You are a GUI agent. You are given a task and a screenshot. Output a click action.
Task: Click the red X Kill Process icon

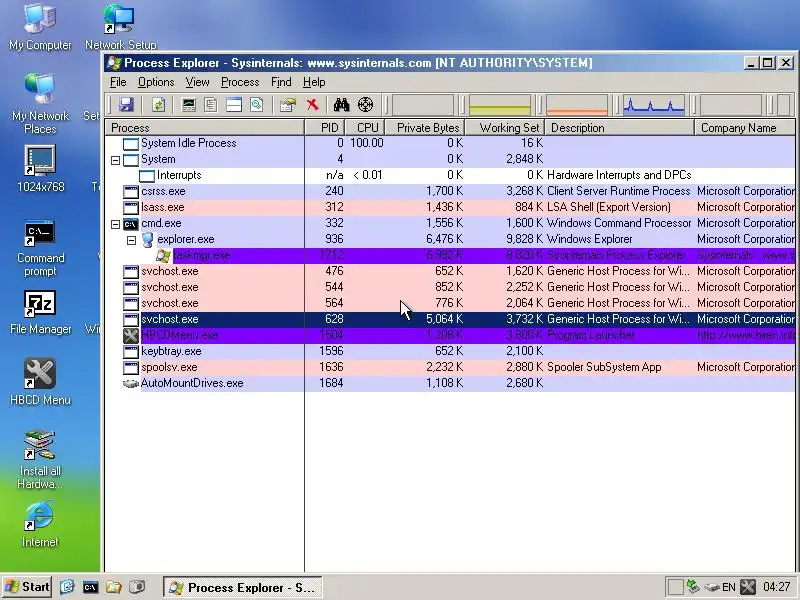(x=312, y=105)
